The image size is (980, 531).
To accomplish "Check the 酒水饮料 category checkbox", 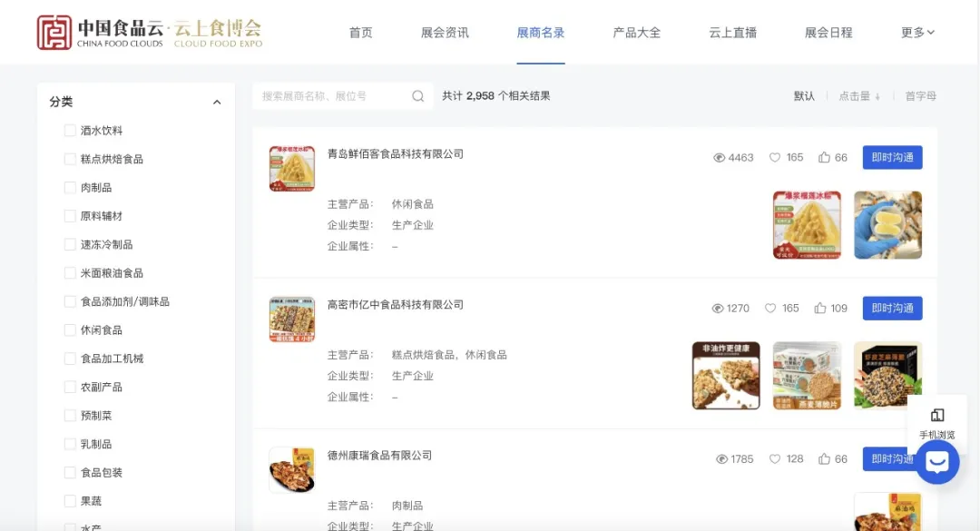I will tap(70, 131).
